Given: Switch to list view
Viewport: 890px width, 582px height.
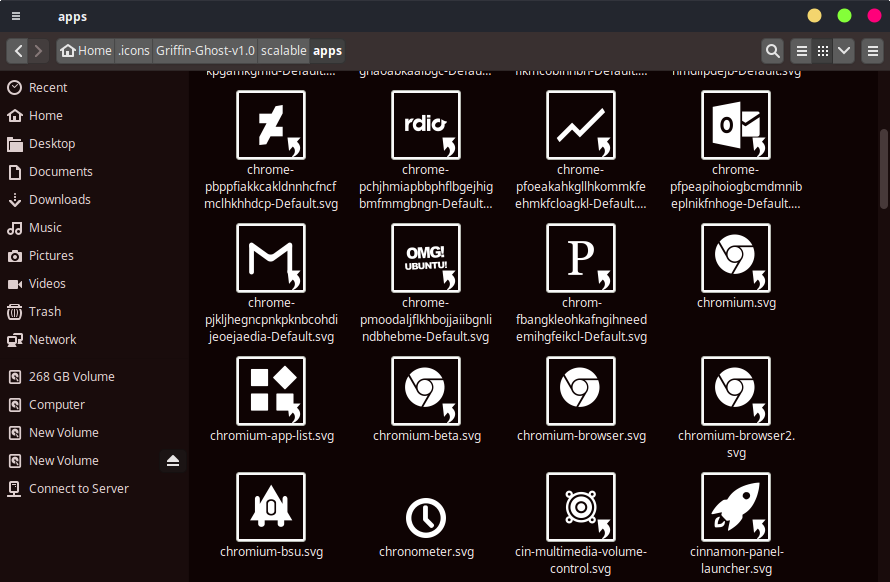Looking at the screenshot, I should coord(801,51).
